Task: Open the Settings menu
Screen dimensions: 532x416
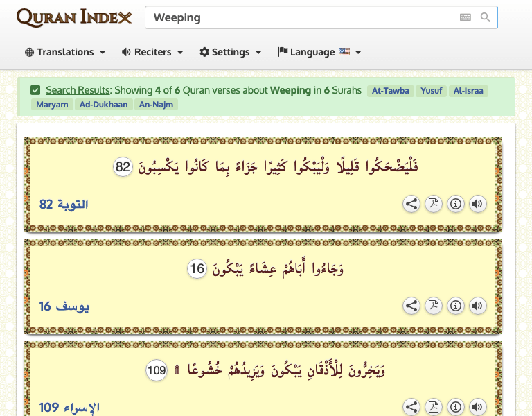Action: click(231, 52)
